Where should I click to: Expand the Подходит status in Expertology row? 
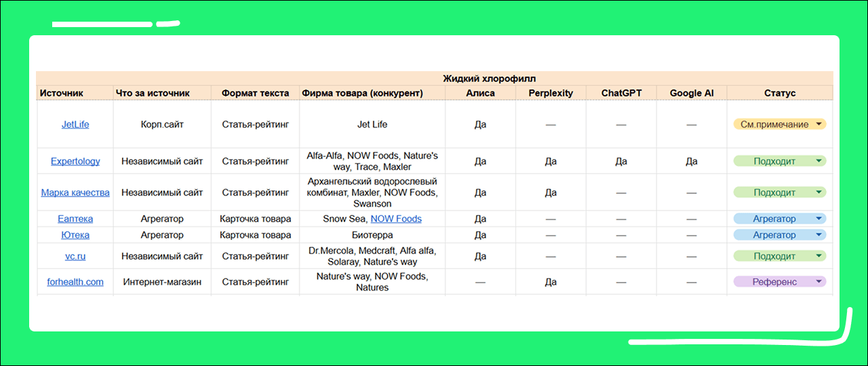779,161
